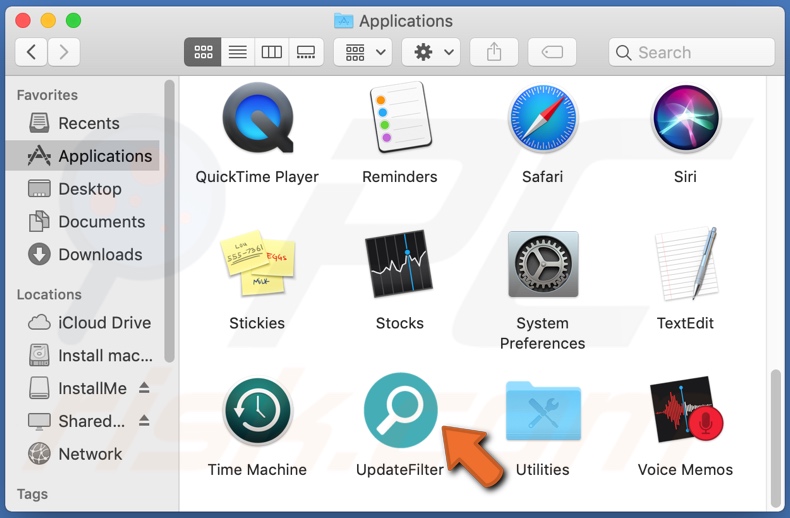
Task: Focus the Search field
Action: tap(692, 52)
